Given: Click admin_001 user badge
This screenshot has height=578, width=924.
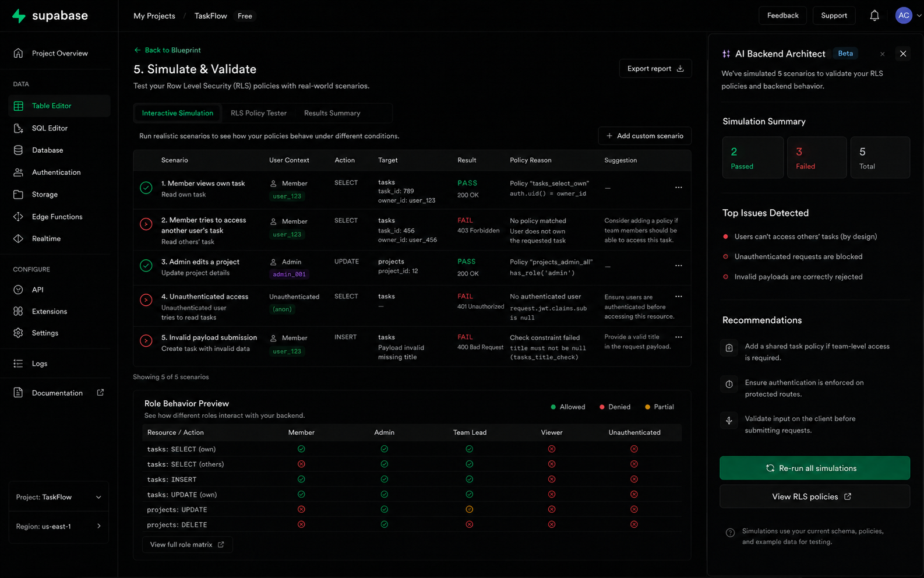Looking at the screenshot, I should pos(289,274).
